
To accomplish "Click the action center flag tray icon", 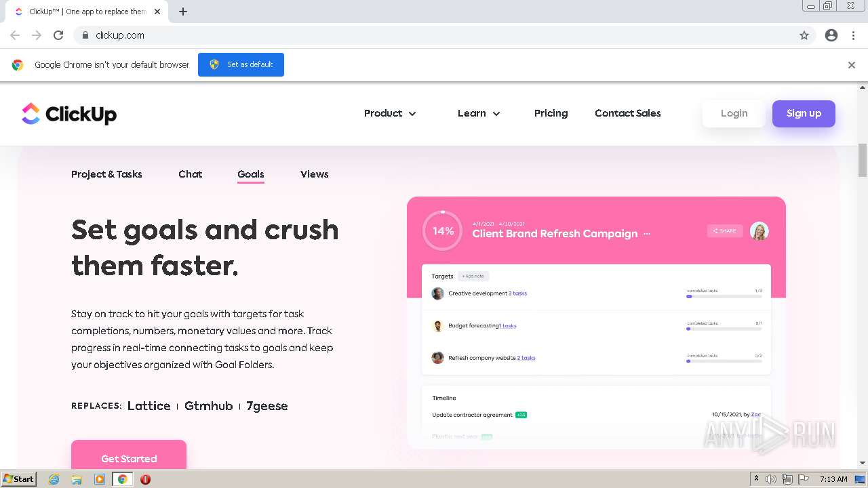I will (802, 479).
